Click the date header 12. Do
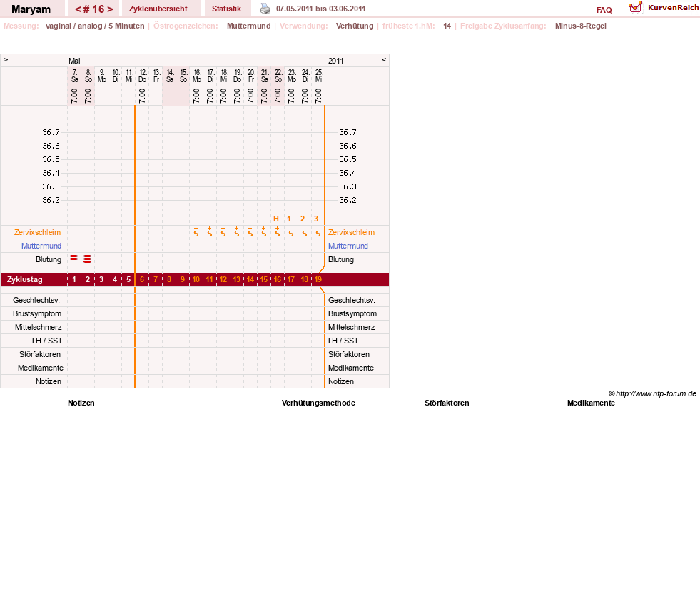The height and width of the screenshot is (602, 700). [143, 76]
